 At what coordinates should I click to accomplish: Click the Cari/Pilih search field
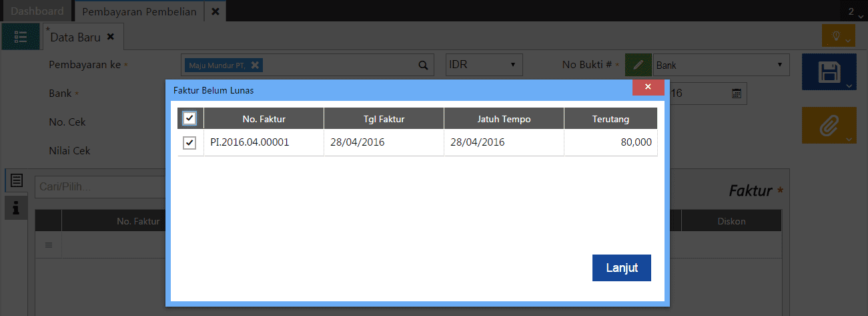click(x=100, y=187)
